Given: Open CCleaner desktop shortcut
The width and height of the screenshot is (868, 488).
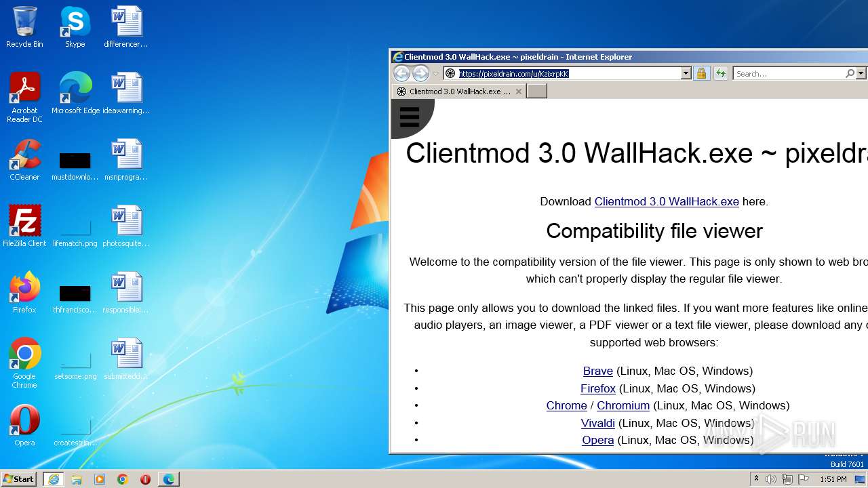Looking at the screenshot, I should pyautogui.click(x=24, y=160).
